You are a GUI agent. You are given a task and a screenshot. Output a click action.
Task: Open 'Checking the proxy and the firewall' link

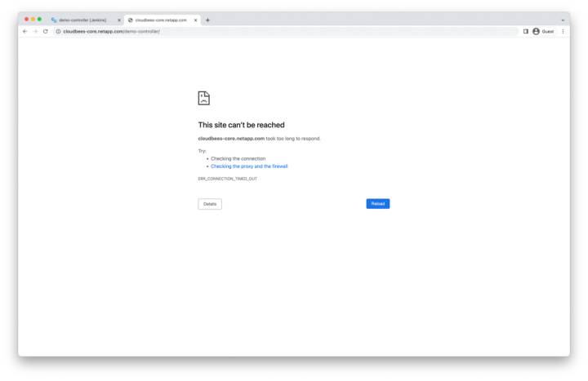tap(249, 166)
